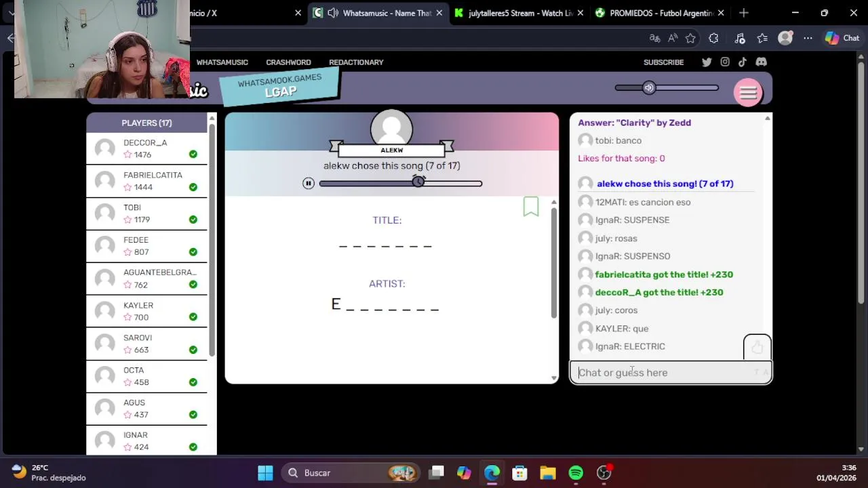The width and height of the screenshot is (868, 488).
Task: Launch Copilot from the taskbar
Action: [x=464, y=472]
